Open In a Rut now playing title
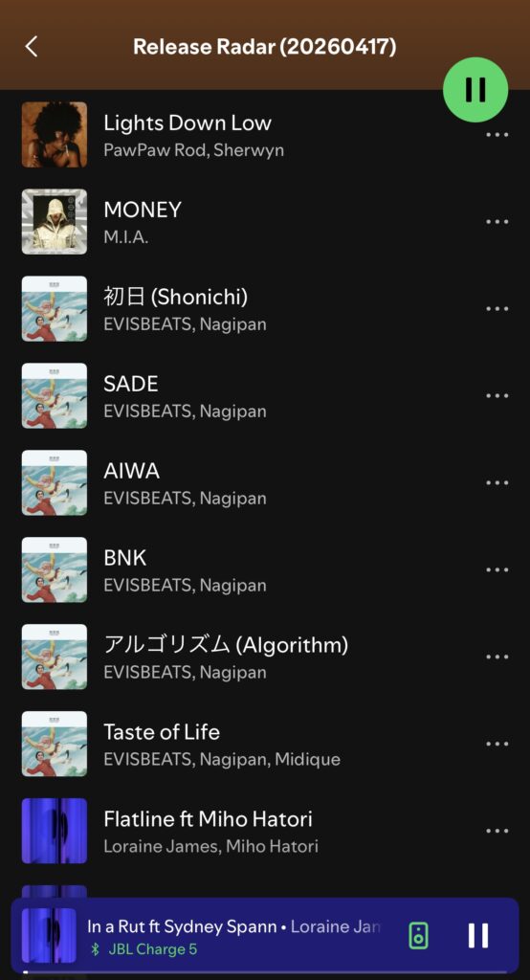Image resolution: width=530 pixels, height=980 pixels. pyautogui.click(x=183, y=926)
